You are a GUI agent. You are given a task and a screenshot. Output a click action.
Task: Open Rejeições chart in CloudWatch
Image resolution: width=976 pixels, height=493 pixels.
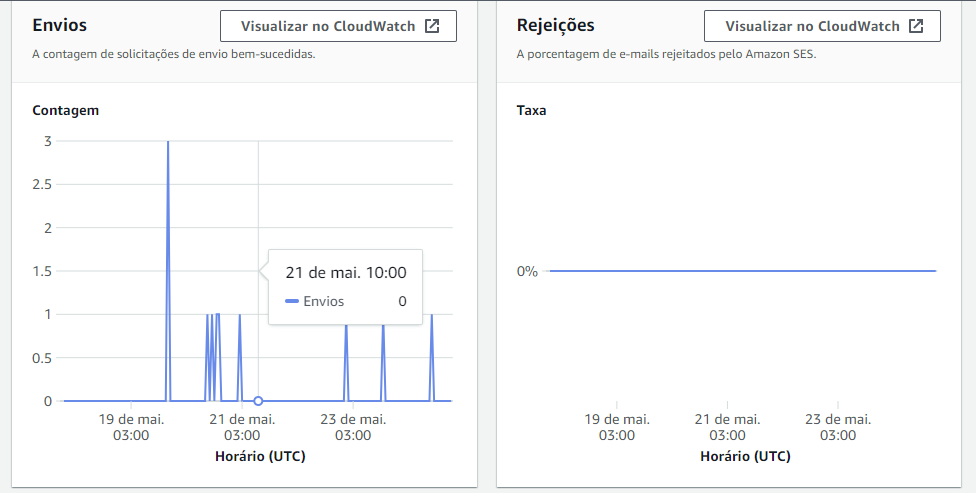(822, 26)
